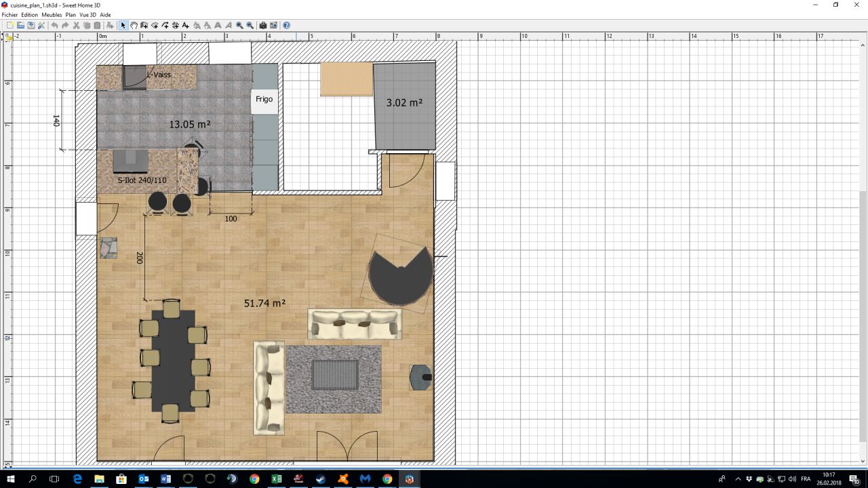
Task: Click the Open home folder icon
Action: pyautogui.click(x=21, y=25)
